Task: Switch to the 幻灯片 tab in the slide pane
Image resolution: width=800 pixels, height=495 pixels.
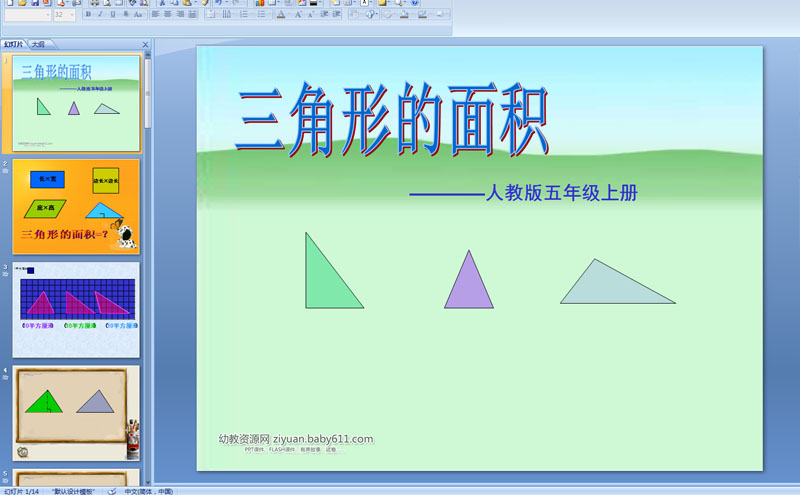Action: (14, 44)
